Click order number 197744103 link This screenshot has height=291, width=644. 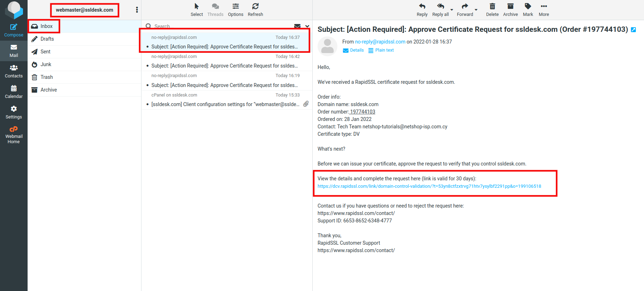point(362,112)
